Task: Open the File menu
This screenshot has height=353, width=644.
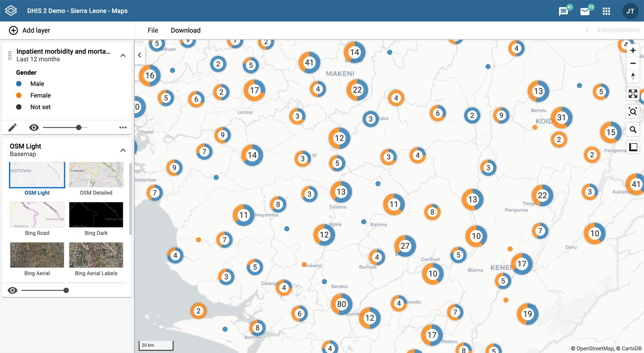Action: pos(153,30)
